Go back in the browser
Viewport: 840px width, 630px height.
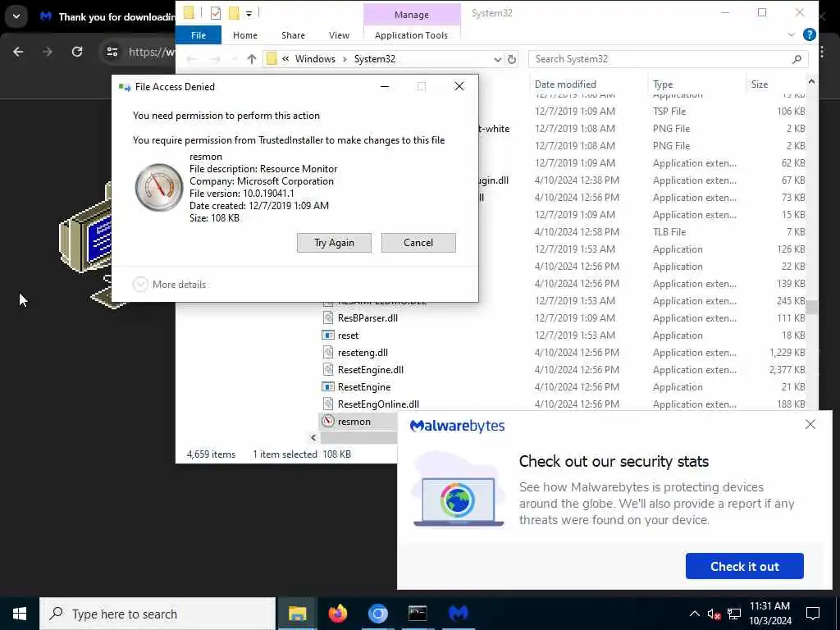pos(18,52)
